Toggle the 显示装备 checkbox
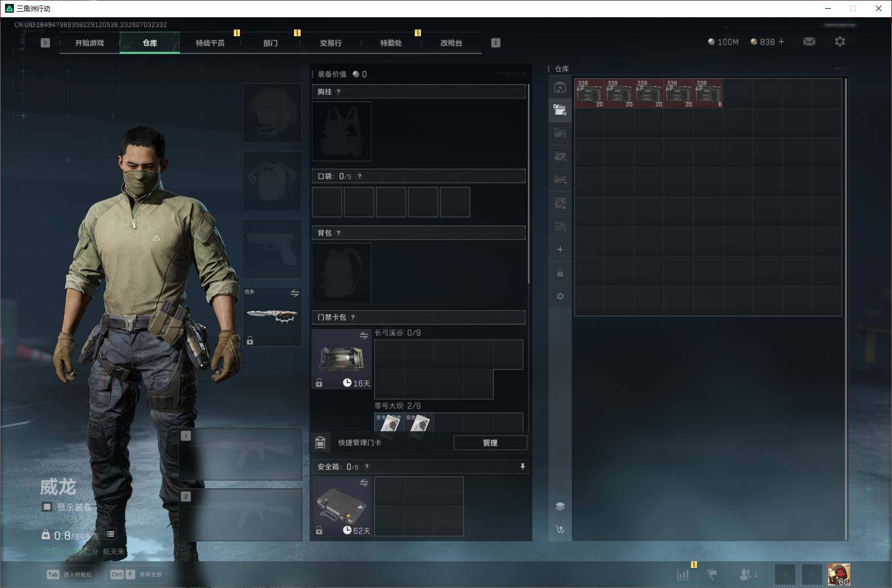Viewport: 892px width, 588px height. (47, 507)
